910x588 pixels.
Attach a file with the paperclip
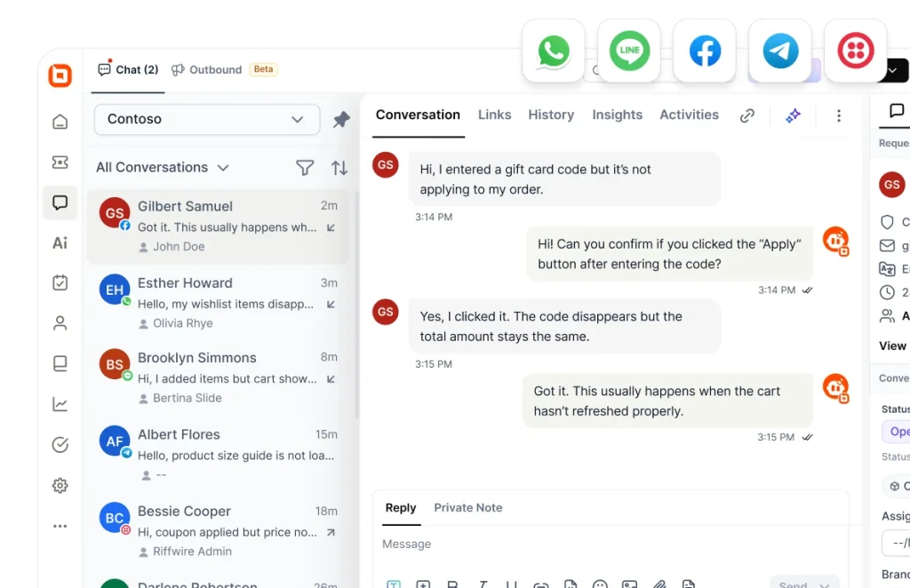[659, 584]
